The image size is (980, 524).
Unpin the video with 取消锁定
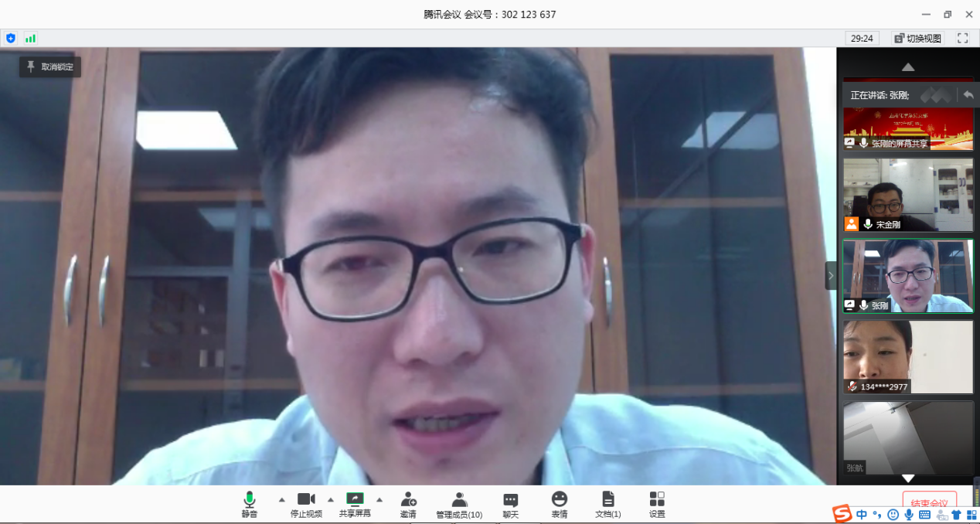(x=50, y=67)
